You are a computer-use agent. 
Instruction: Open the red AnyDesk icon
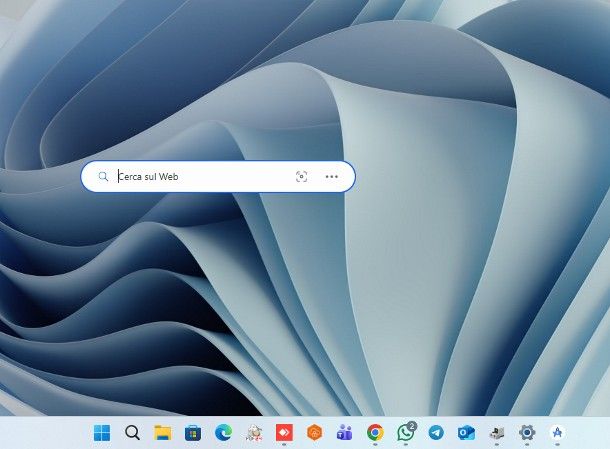pyautogui.click(x=284, y=433)
